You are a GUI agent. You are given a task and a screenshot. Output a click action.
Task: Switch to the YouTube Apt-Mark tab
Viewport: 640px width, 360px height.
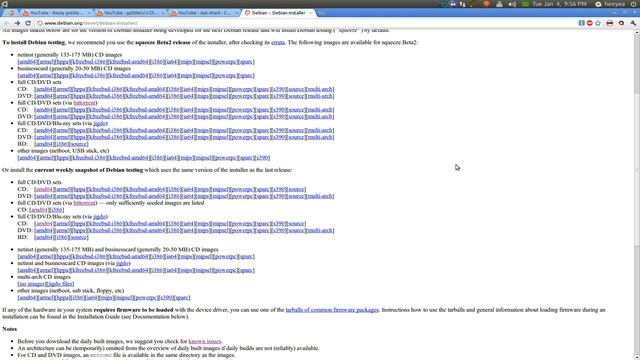204,13
